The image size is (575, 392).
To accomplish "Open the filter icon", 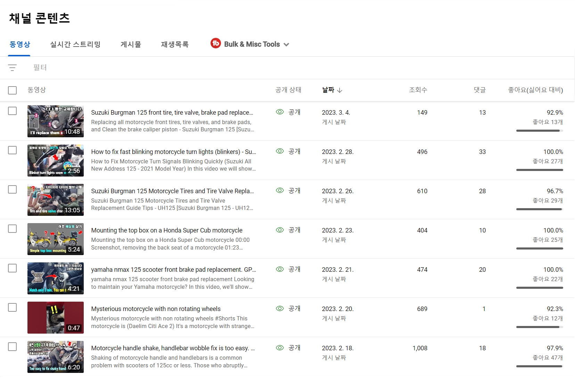I will point(13,68).
